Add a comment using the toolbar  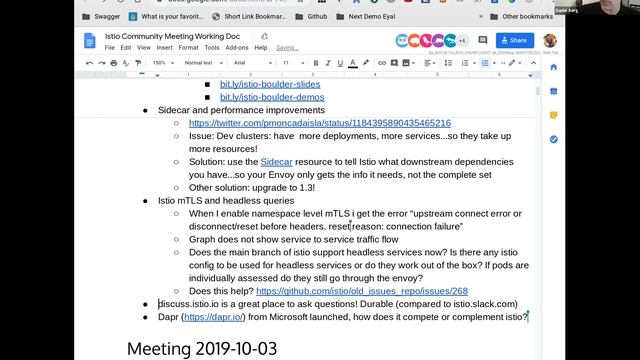point(394,63)
